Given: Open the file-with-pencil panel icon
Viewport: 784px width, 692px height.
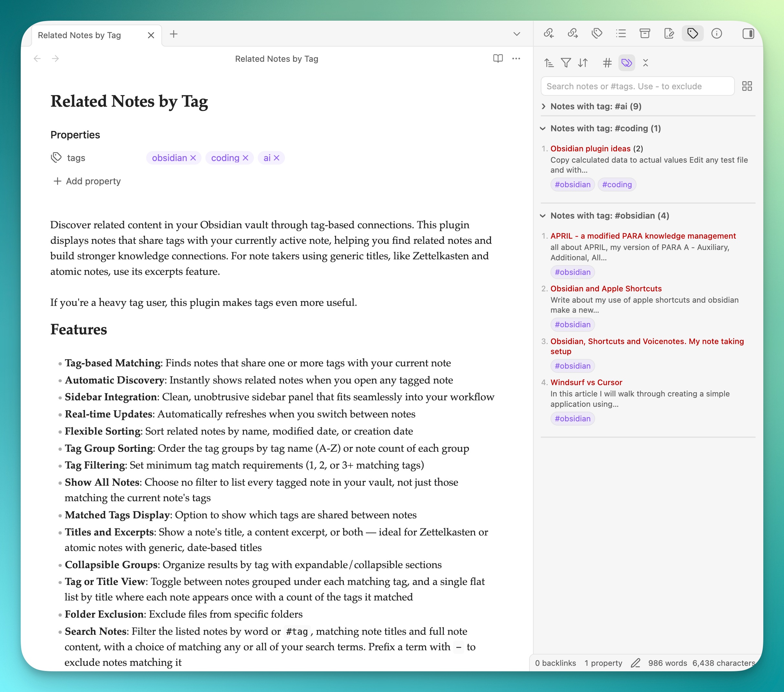Looking at the screenshot, I should tap(669, 34).
